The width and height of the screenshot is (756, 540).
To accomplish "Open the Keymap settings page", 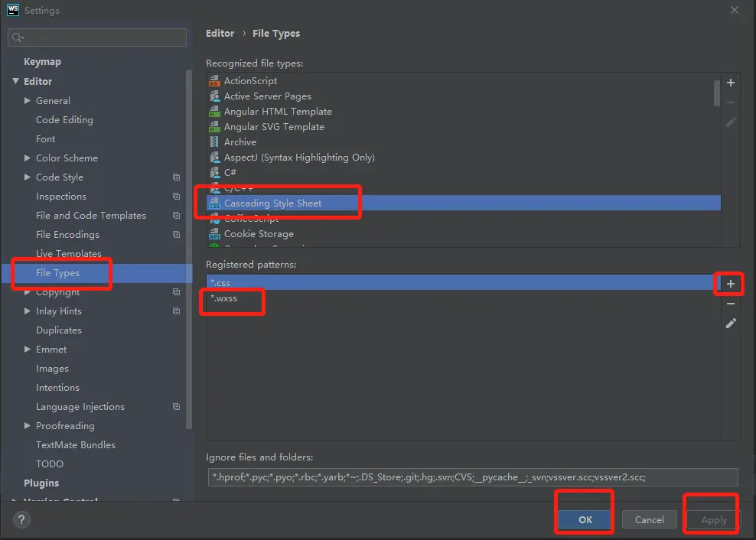I will (42, 62).
